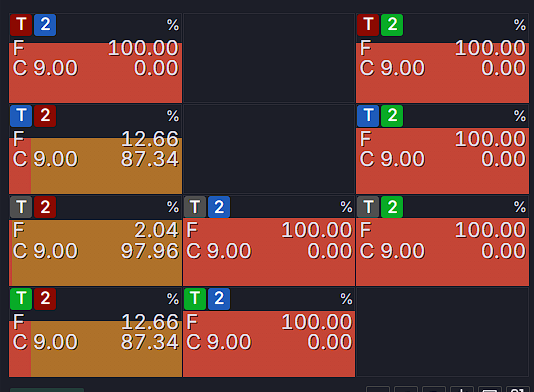This screenshot has width=534, height=392.
Task: Select the 100.00 value in red T, green 2 cell
Action: 490,48
